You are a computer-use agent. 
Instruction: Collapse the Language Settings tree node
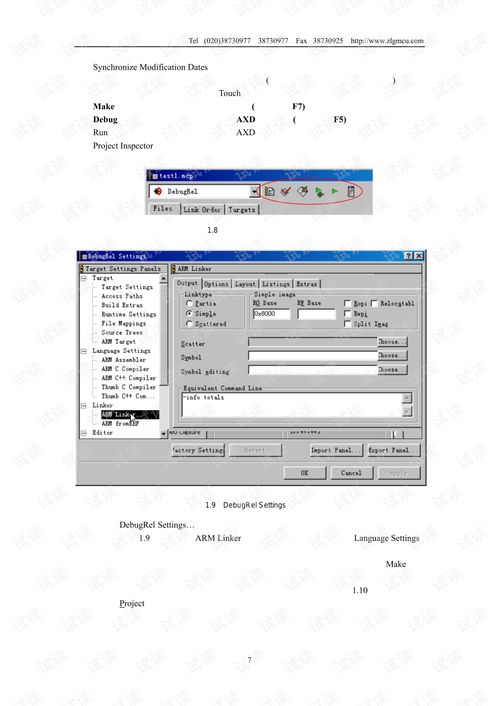(x=84, y=351)
